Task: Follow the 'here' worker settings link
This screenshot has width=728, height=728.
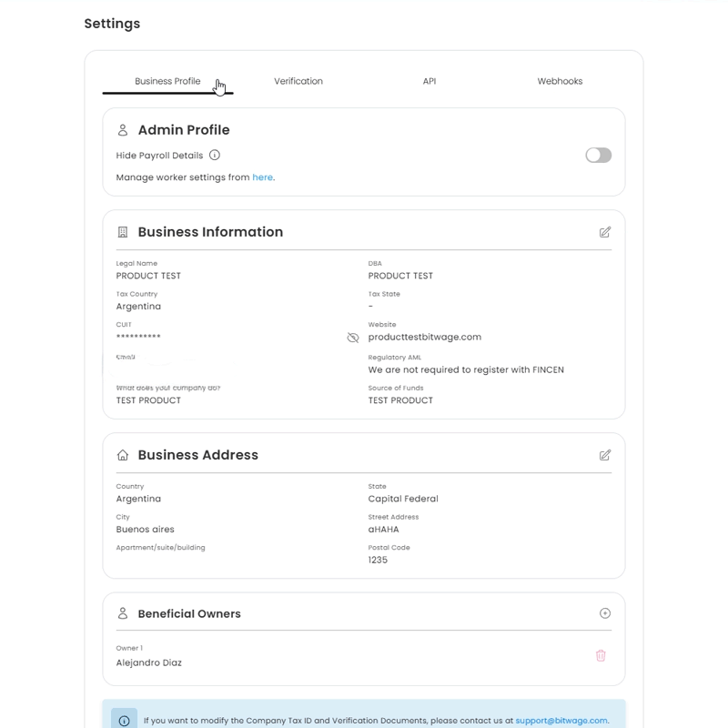Action: coord(263,177)
